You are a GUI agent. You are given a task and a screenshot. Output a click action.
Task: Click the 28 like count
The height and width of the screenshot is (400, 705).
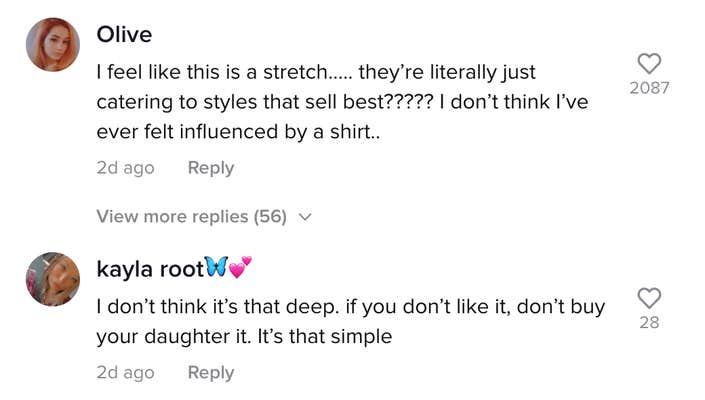coord(649,322)
